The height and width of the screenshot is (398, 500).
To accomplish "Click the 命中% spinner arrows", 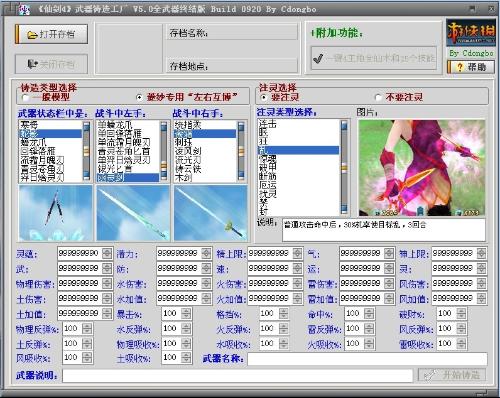I will click(369, 314).
